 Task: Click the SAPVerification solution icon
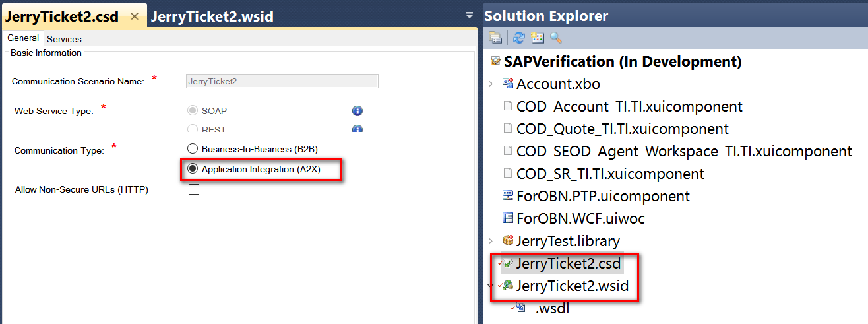[x=496, y=62]
